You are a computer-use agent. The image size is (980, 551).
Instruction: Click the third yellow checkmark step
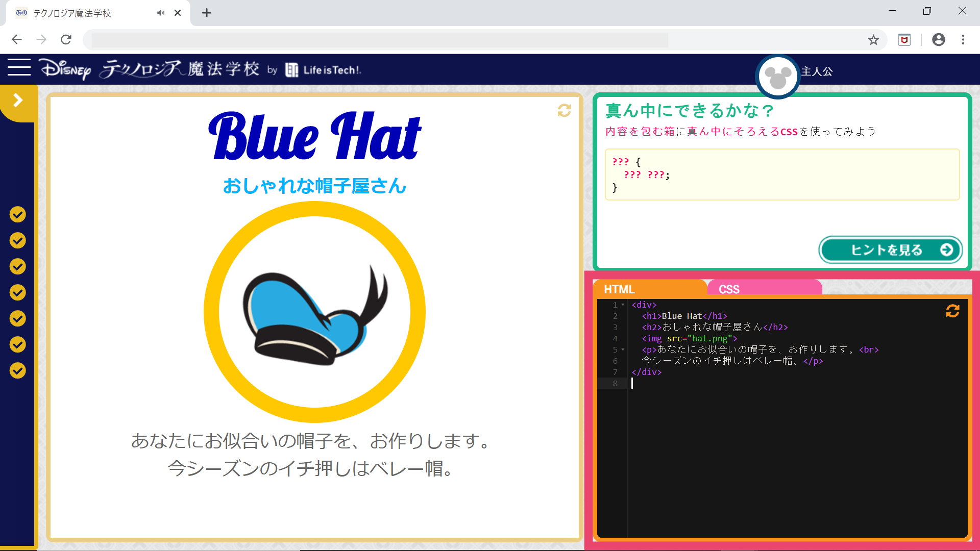[x=18, y=266]
